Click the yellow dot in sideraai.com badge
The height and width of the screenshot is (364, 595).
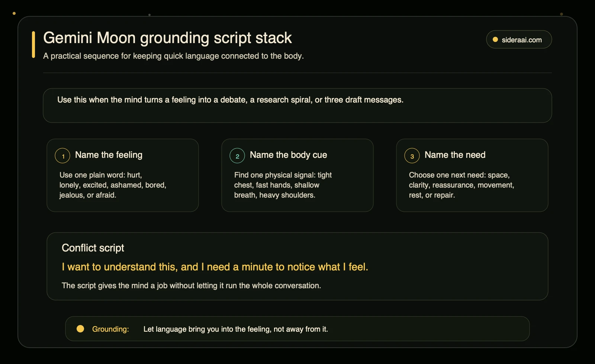[495, 40]
